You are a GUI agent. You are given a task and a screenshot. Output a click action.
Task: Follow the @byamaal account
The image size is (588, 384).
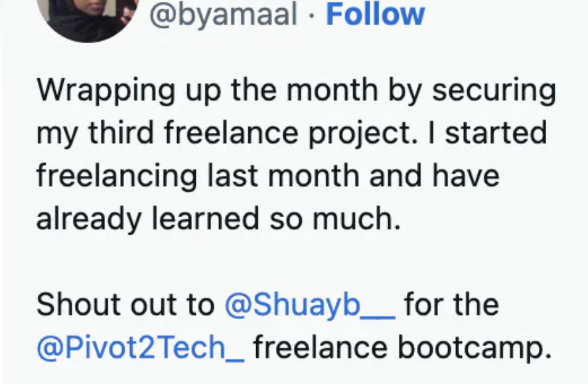(375, 14)
